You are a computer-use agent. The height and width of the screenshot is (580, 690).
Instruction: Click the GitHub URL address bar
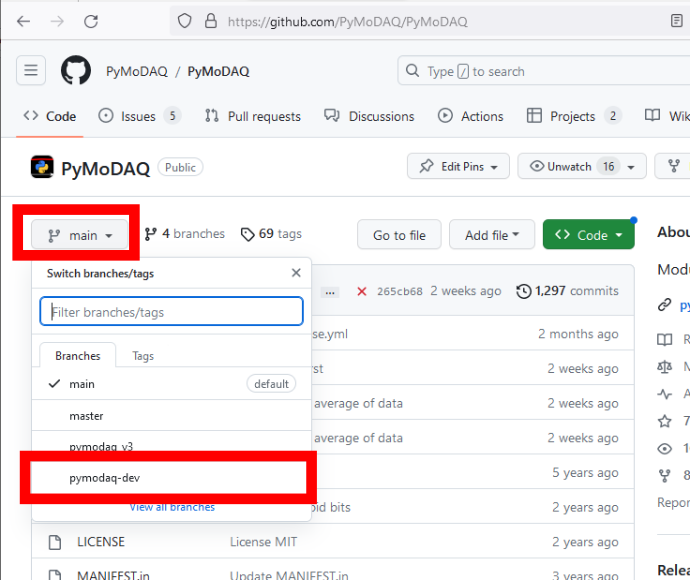click(x=347, y=22)
